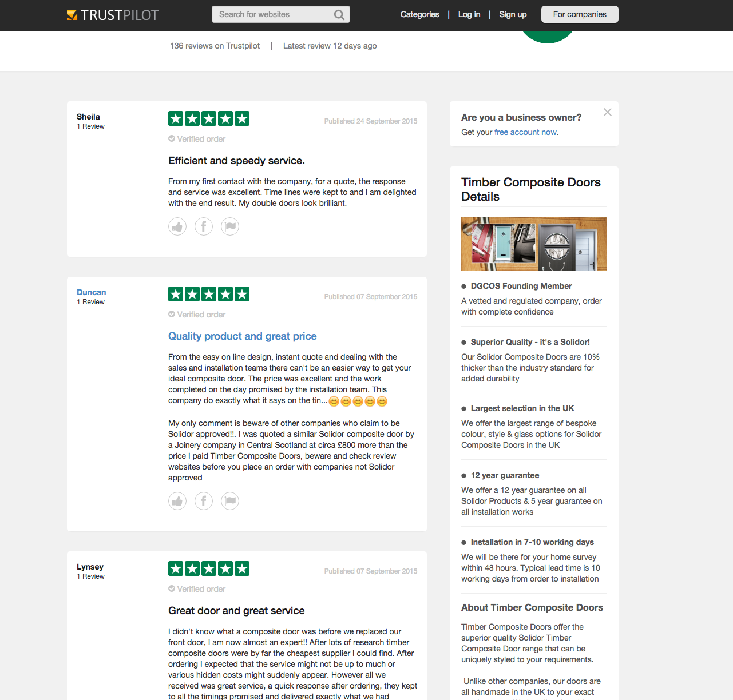Click Latest review 12 days ago text
733x700 pixels.
330,46
